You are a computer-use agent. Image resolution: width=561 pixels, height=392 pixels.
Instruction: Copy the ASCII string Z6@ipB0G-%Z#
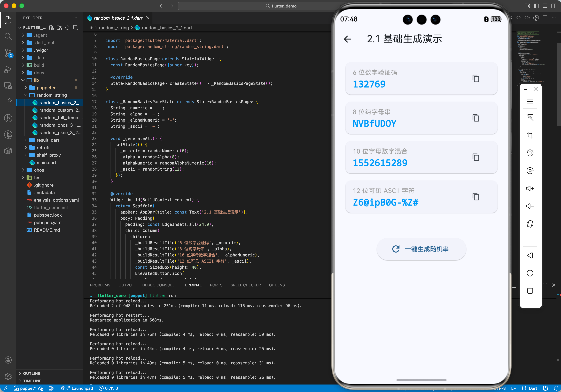tap(476, 197)
